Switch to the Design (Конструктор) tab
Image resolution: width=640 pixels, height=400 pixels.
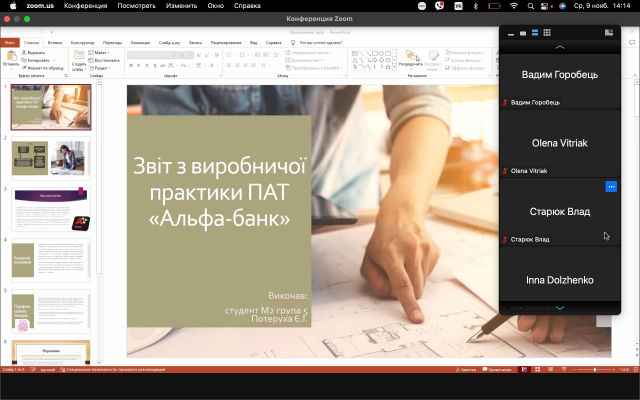[x=82, y=42]
